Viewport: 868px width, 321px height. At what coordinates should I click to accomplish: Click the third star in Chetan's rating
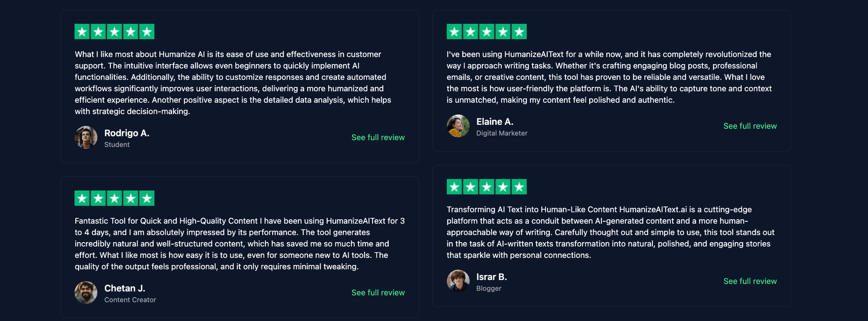[x=114, y=198]
